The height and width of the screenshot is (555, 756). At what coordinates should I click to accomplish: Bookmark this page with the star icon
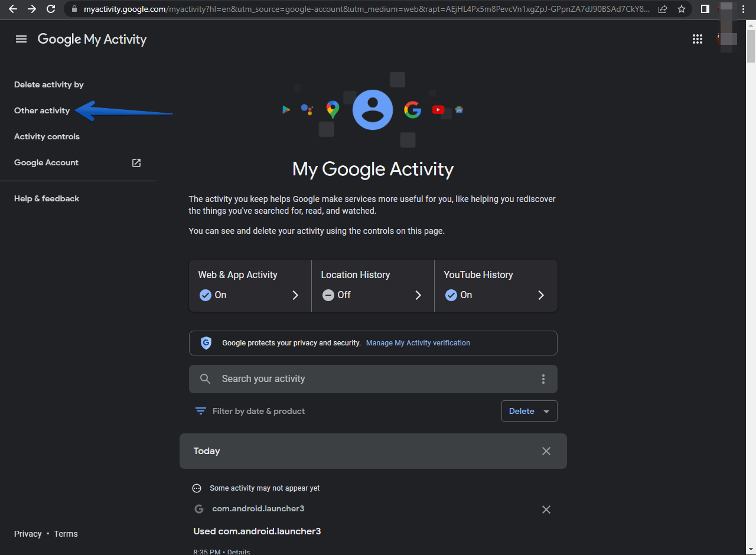tap(682, 9)
